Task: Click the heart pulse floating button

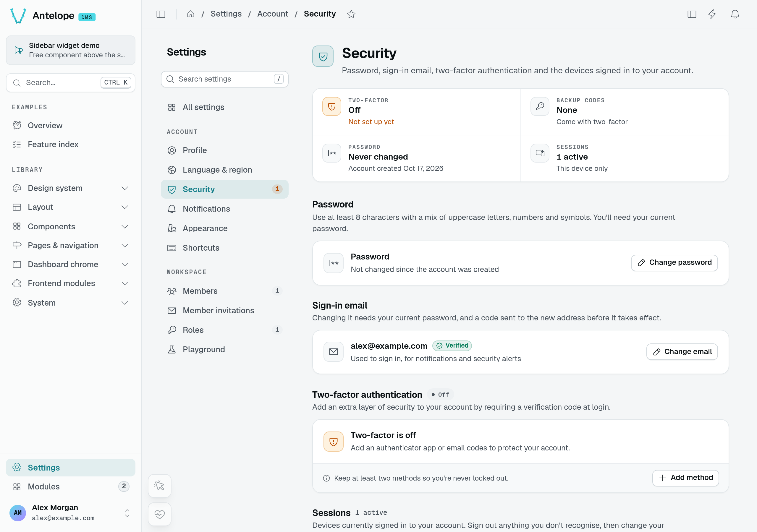Action: click(x=160, y=514)
